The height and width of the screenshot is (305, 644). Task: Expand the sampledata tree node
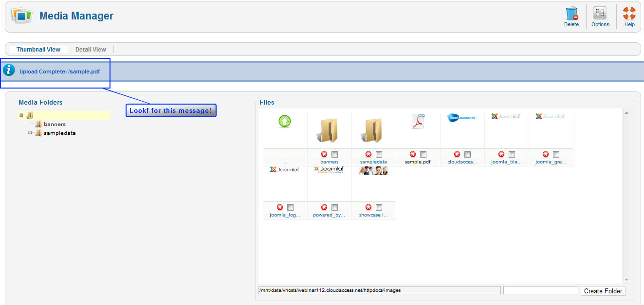coord(30,133)
